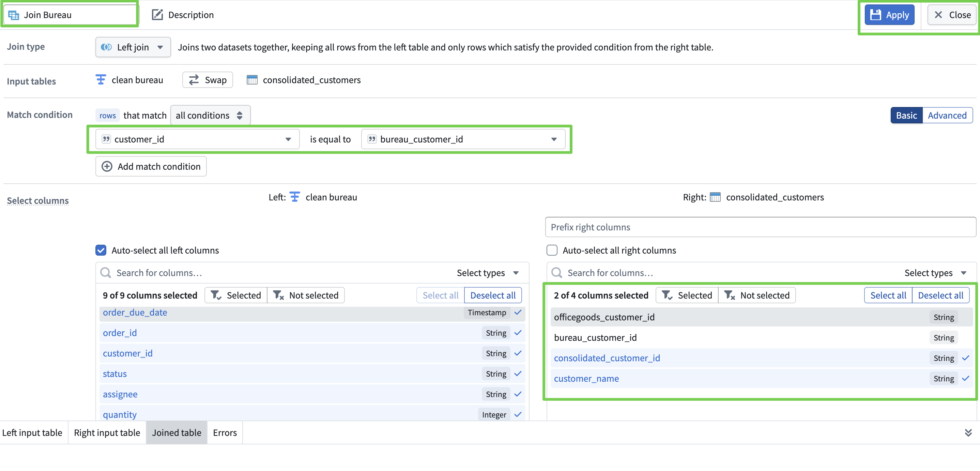This screenshot has width=980, height=471.
Task: Click the plus icon in Add match condition
Action: (x=107, y=167)
